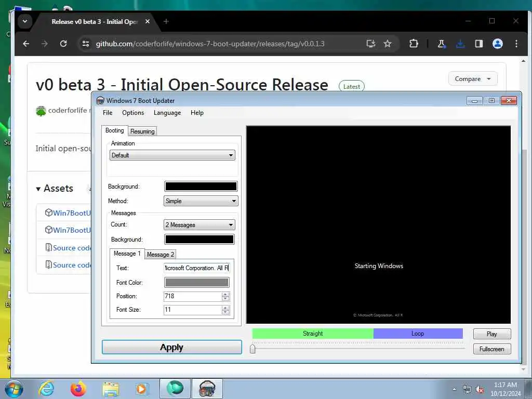This screenshot has width=532, height=399.
Task: Open Windows Media Player from taskbar
Action: 141,389
